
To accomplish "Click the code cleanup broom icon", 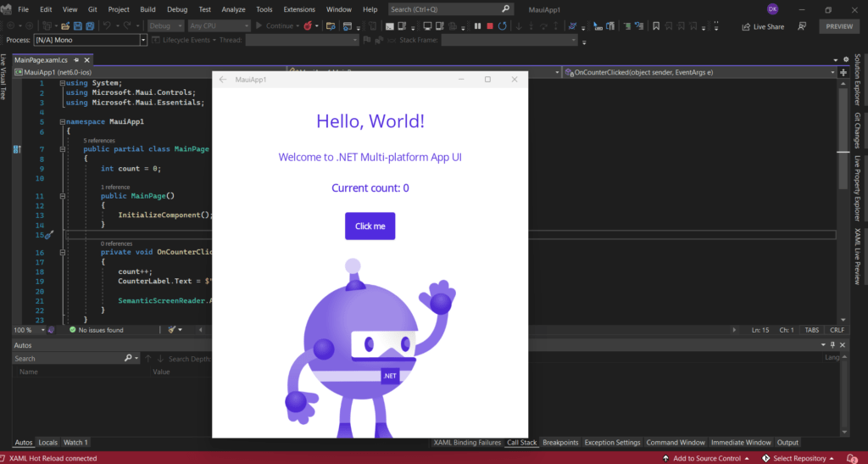I will (x=171, y=330).
